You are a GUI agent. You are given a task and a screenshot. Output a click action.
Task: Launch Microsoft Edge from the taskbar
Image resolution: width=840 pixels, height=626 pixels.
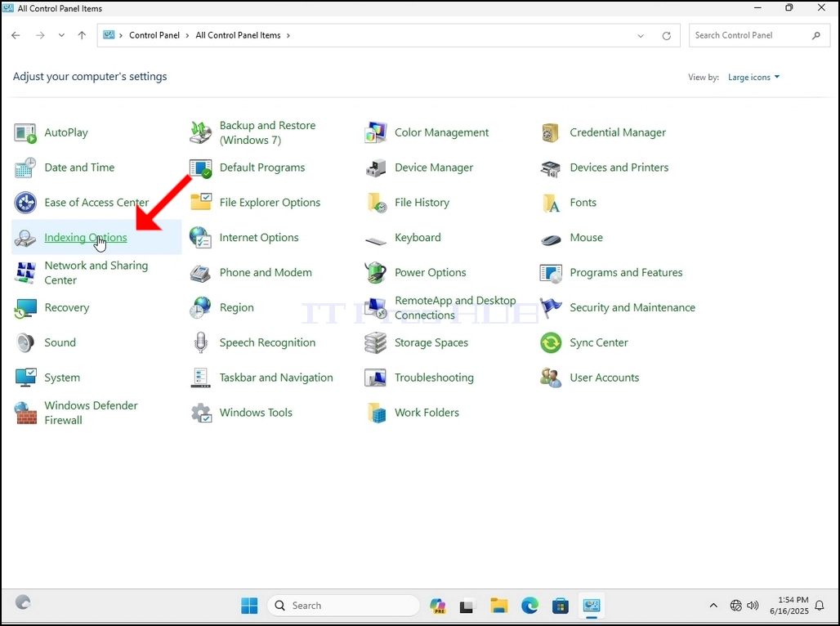coord(529,606)
